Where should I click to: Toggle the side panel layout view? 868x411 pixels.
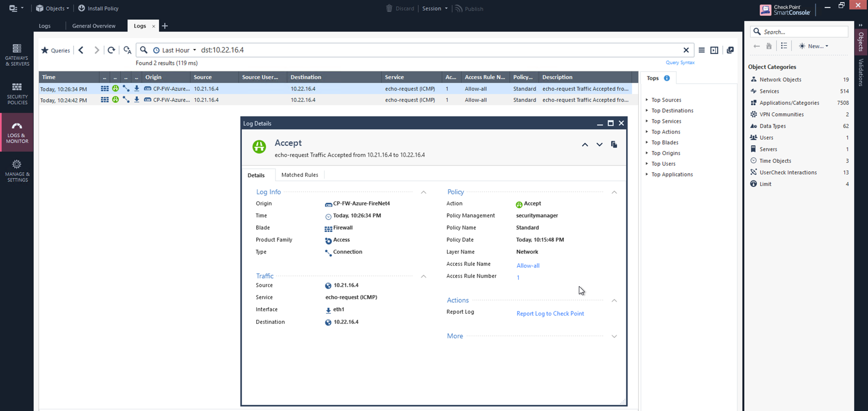pyautogui.click(x=714, y=50)
